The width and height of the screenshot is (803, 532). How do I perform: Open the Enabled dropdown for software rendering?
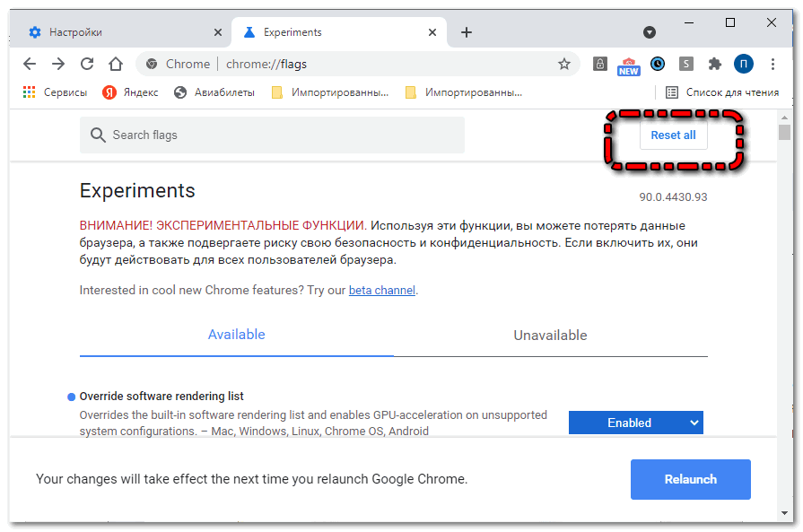[635, 423]
